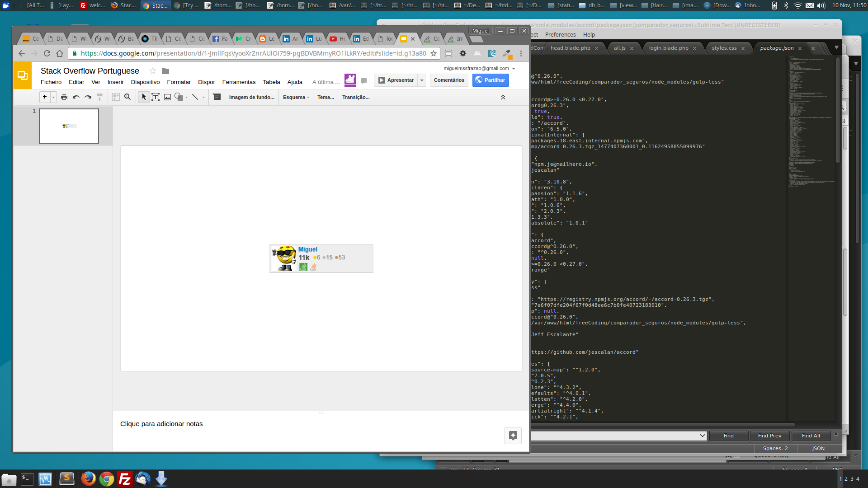Select the zoom magnifier tool
The width and height of the screenshot is (868, 488).
[x=127, y=97]
